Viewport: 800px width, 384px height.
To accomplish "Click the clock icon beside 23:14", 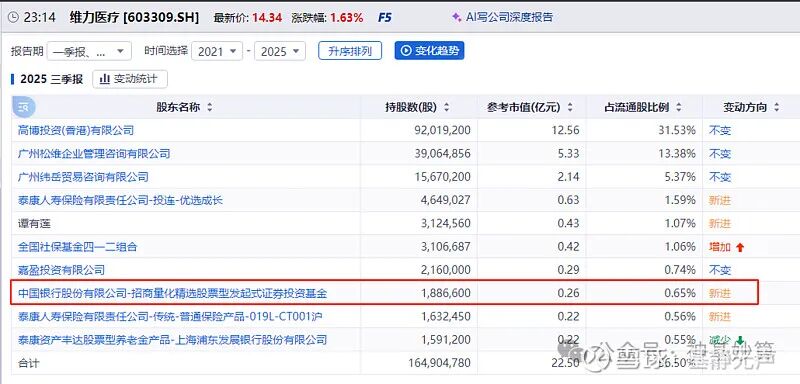I will coord(13,17).
